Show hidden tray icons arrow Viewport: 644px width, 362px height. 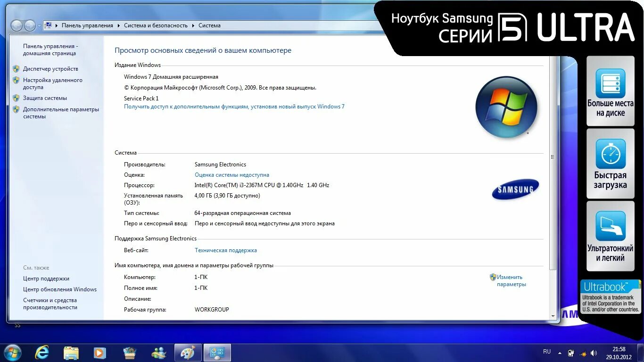pos(560,353)
